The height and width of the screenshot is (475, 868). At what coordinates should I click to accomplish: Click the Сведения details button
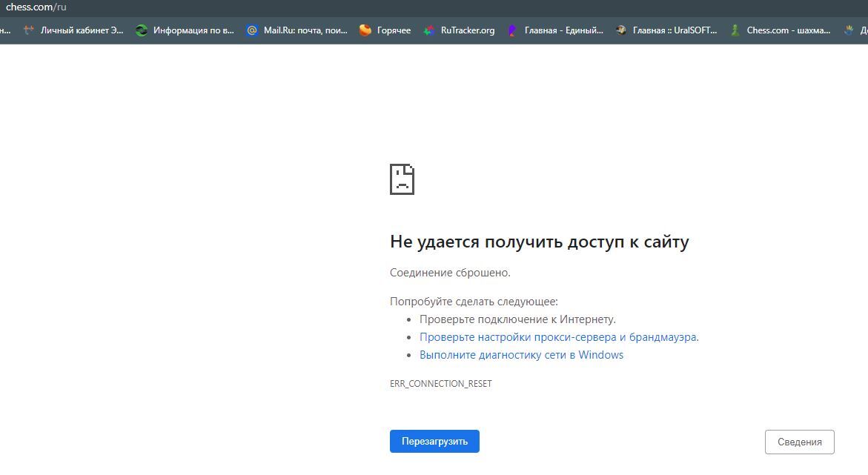click(x=799, y=442)
